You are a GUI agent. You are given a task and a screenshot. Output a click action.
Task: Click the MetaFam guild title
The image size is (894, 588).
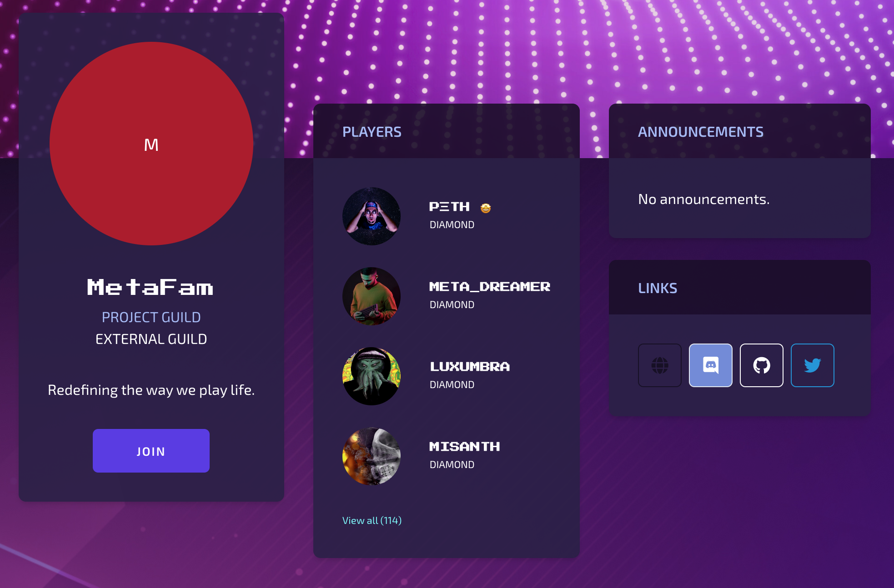click(151, 287)
